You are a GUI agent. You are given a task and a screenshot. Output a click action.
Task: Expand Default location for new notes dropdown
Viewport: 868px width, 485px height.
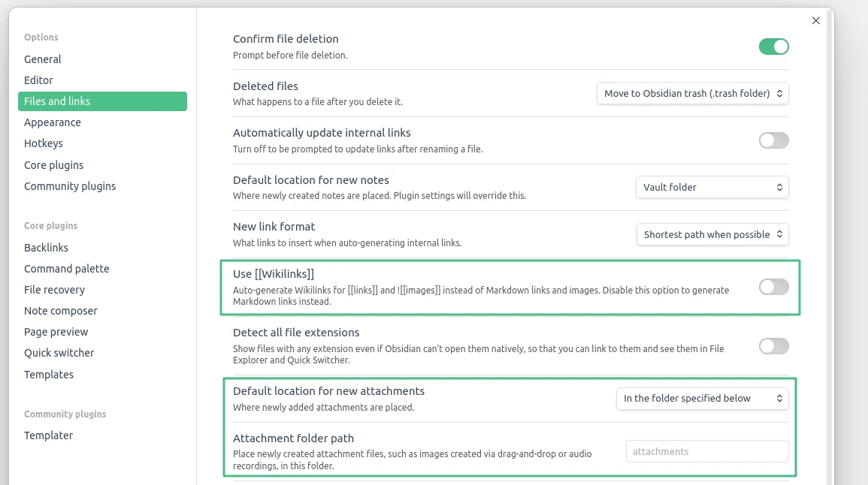click(x=712, y=187)
